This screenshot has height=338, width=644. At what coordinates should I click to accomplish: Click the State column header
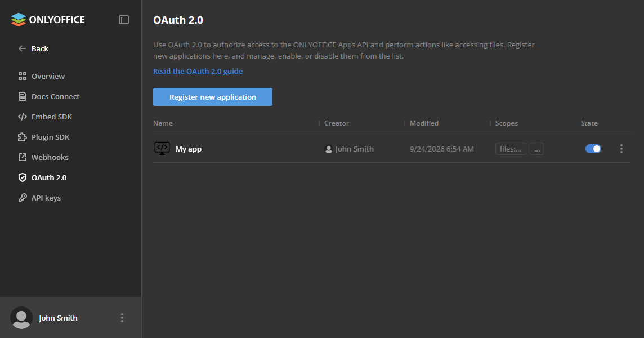589,123
